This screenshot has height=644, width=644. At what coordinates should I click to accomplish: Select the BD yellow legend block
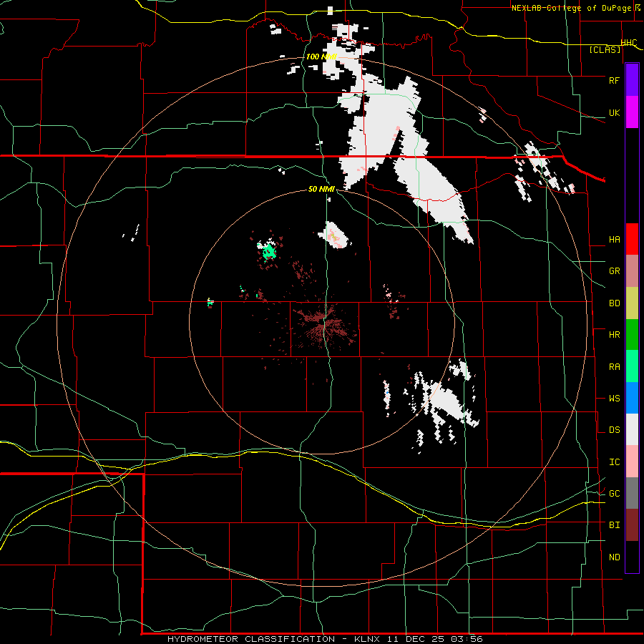coord(632,303)
